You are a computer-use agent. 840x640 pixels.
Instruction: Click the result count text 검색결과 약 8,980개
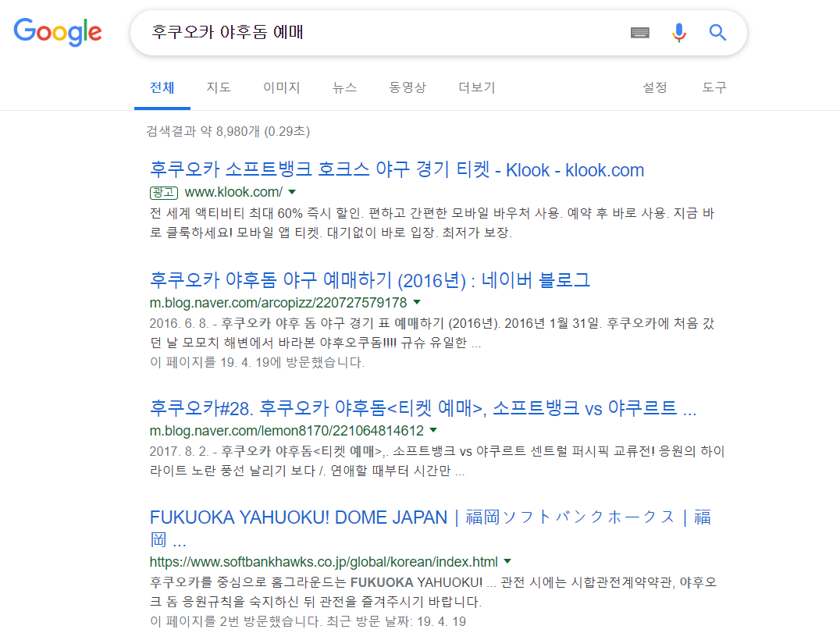pyautogui.click(x=228, y=131)
